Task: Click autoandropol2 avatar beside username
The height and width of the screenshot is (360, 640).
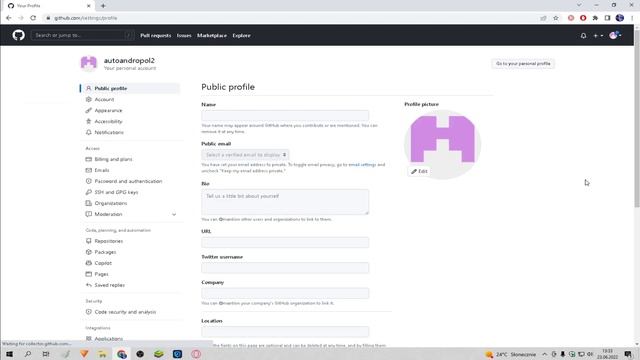Action: (89, 63)
